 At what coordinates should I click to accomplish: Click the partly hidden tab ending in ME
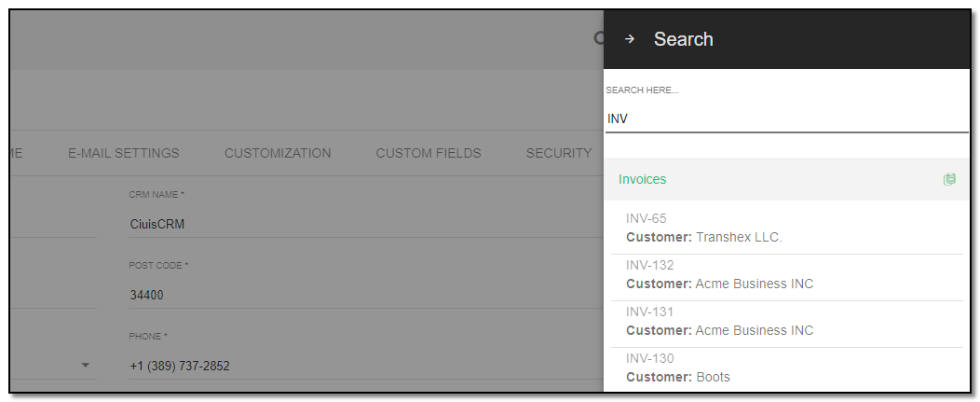17,153
